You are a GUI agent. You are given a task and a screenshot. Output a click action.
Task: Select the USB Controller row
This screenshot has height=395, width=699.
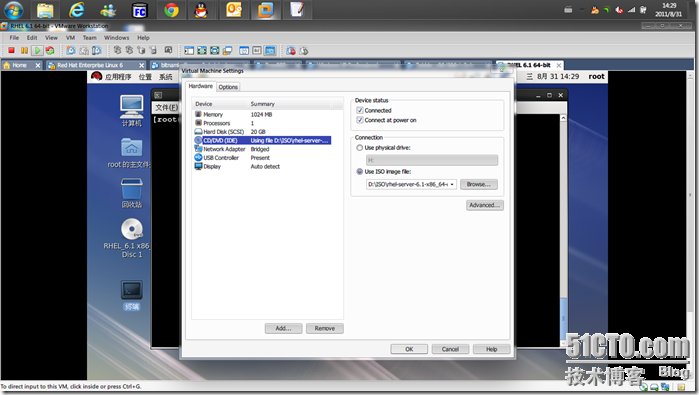(262, 158)
